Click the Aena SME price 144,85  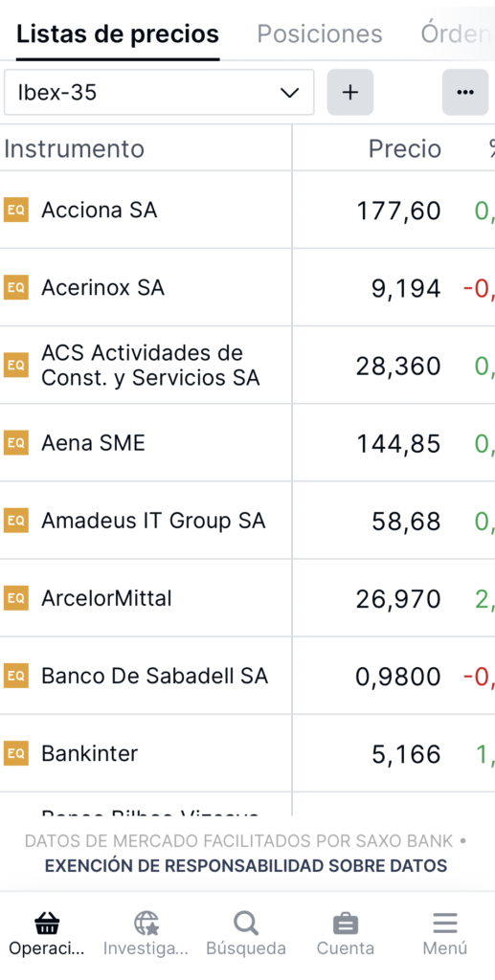click(398, 444)
